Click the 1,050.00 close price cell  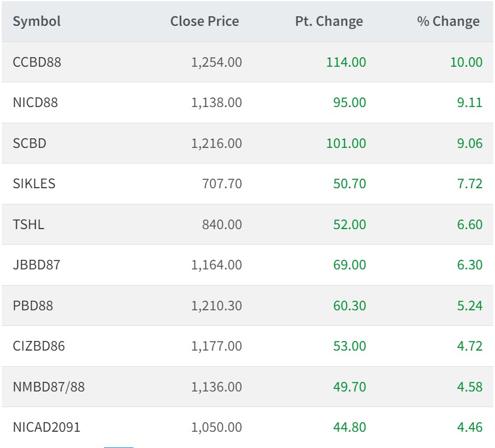point(217,428)
